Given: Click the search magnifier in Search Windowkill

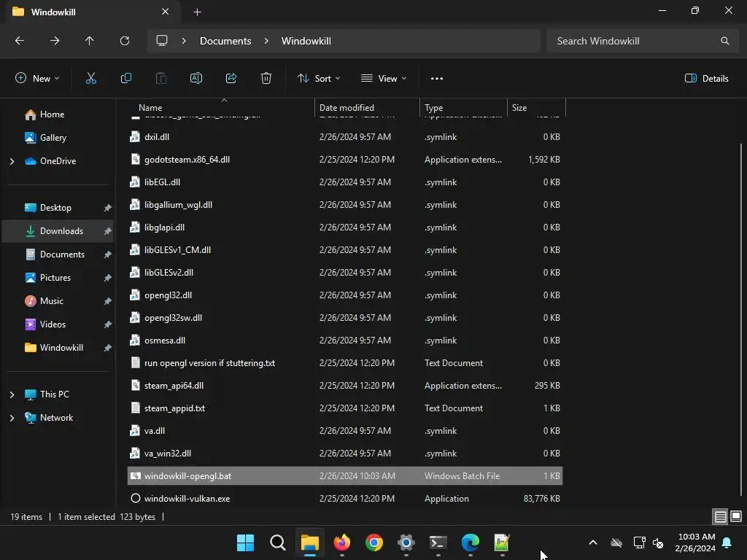Looking at the screenshot, I should click(724, 41).
